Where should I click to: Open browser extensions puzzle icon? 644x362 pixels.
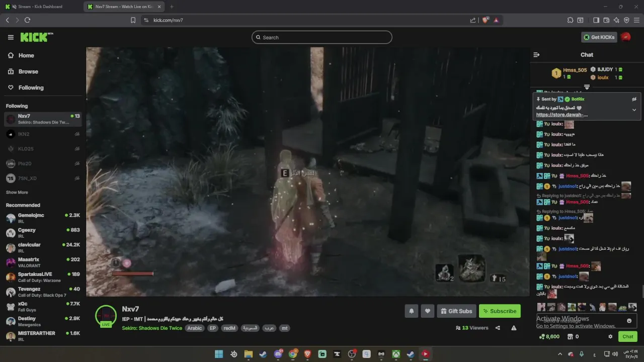pyautogui.click(x=570, y=20)
